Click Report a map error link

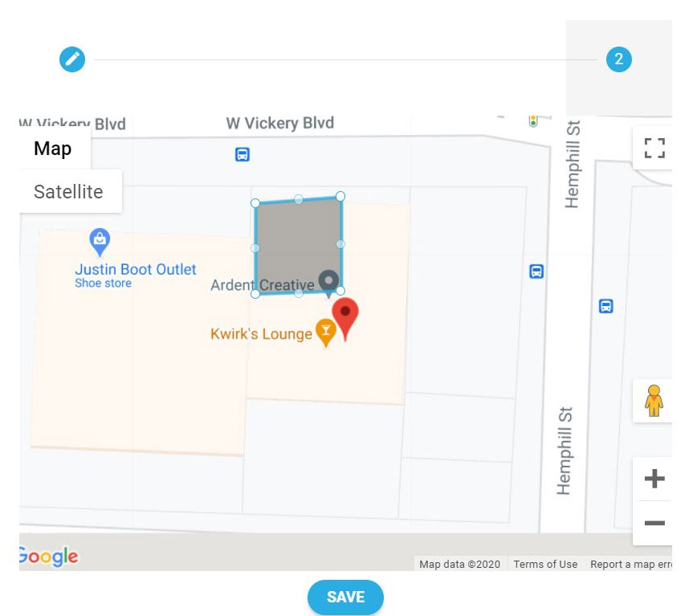(630, 564)
